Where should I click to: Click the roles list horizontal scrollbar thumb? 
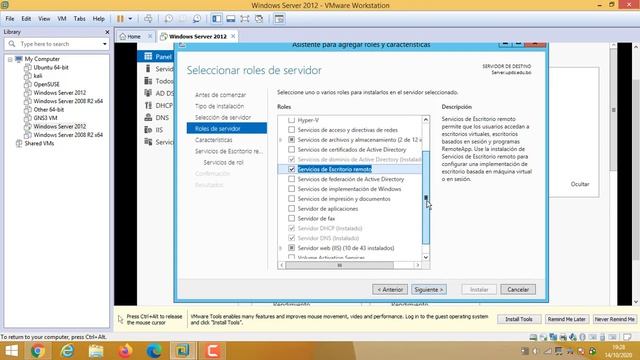click(x=339, y=265)
